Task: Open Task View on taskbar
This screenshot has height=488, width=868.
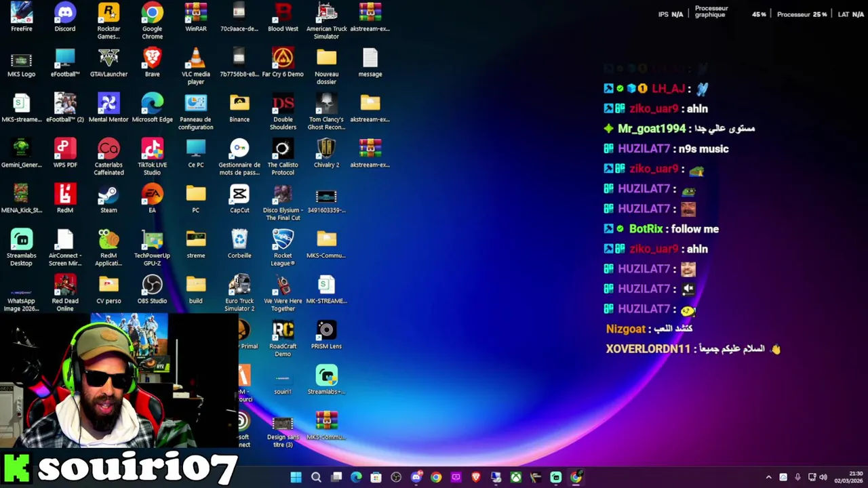Action: coord(336,477)
